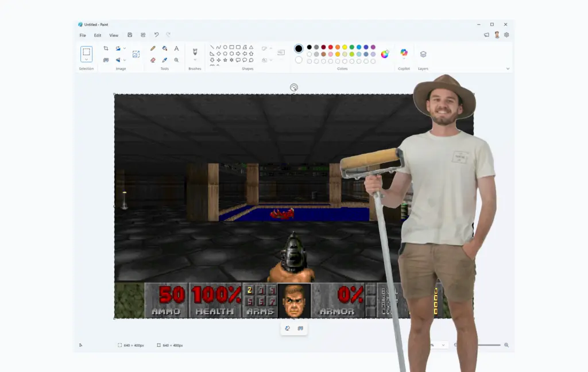The image size is (588, 372).
Task: Activate the Color picker eyedropper
Action: click(x=165, y=60)
